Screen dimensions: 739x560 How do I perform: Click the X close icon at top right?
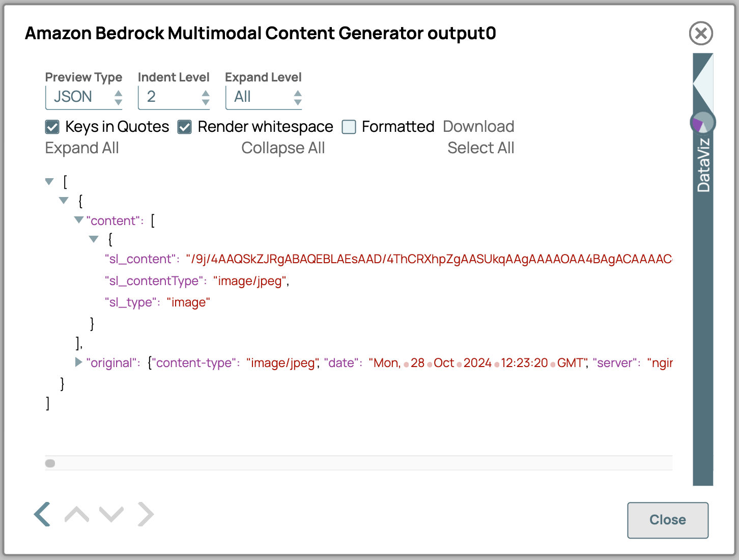(701, 34)
